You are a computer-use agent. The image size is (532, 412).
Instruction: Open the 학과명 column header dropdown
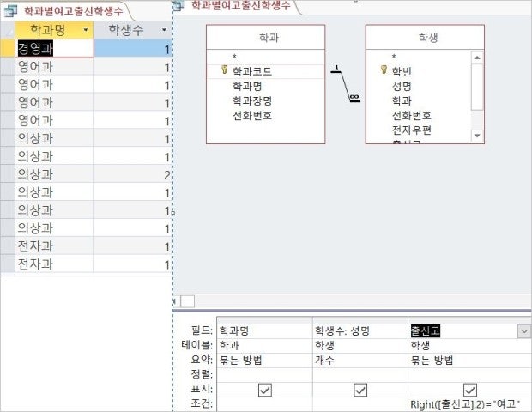pos(86,30)
